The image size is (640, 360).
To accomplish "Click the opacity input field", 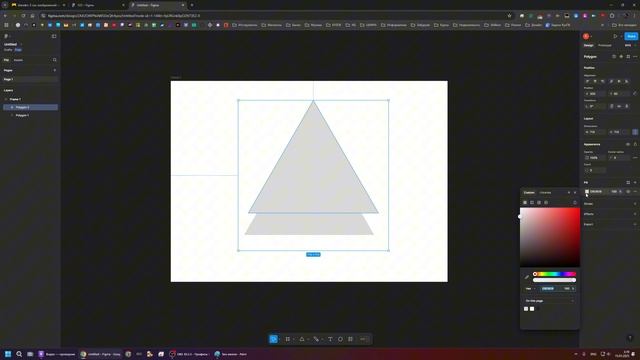I will (595, 158).
